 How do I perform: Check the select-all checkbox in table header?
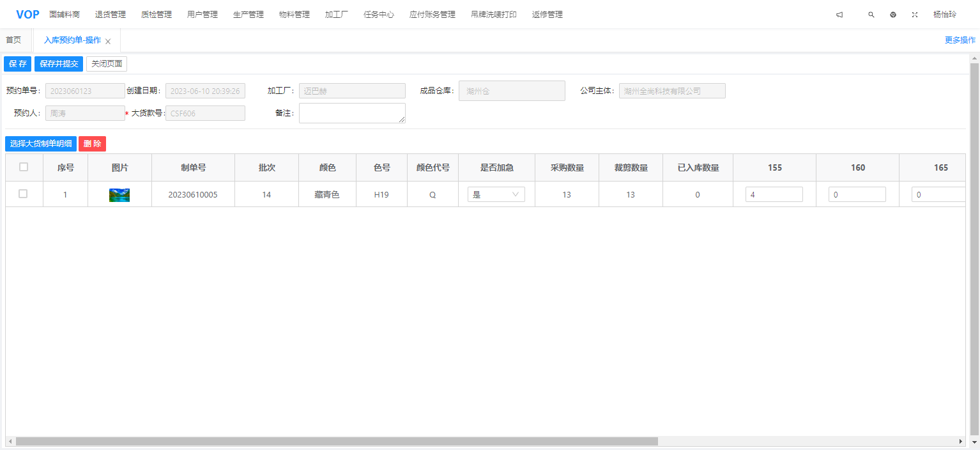pyautogui.click(x=24, y=167)
